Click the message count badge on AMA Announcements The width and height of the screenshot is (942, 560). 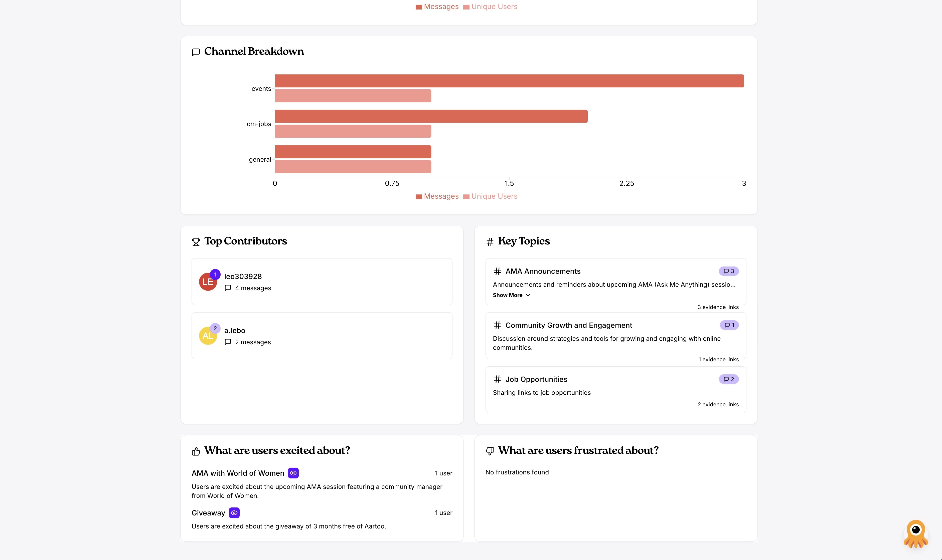(728, 271)
